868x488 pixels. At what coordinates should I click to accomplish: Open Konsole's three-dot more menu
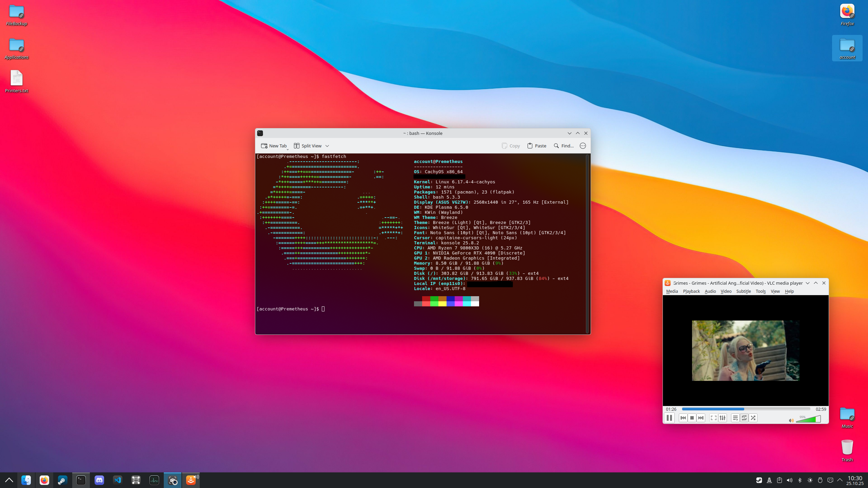click(x=583, y=146)
